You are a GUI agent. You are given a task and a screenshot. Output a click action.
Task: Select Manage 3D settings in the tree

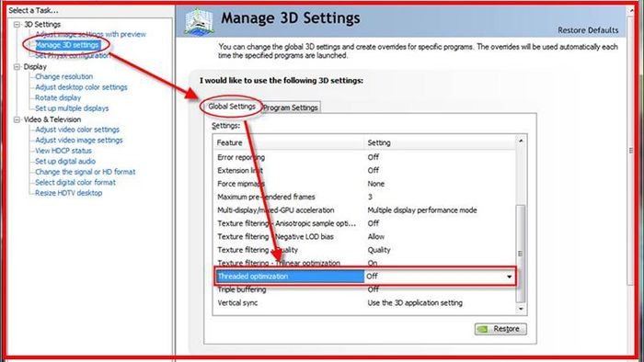click(67, 45)
